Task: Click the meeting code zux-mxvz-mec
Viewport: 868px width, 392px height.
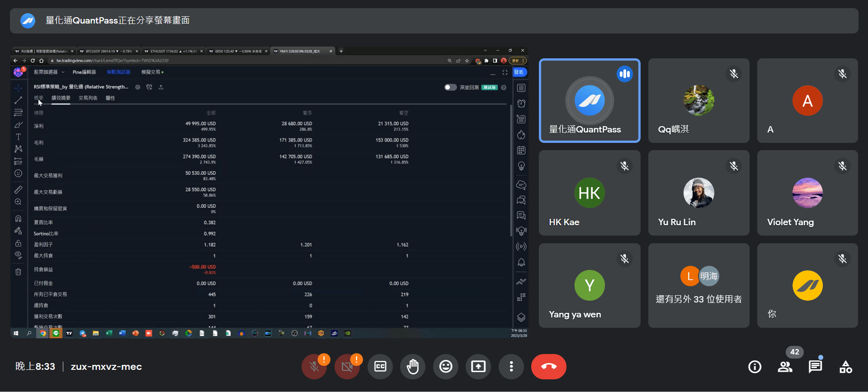Action: tap(106, 366)
